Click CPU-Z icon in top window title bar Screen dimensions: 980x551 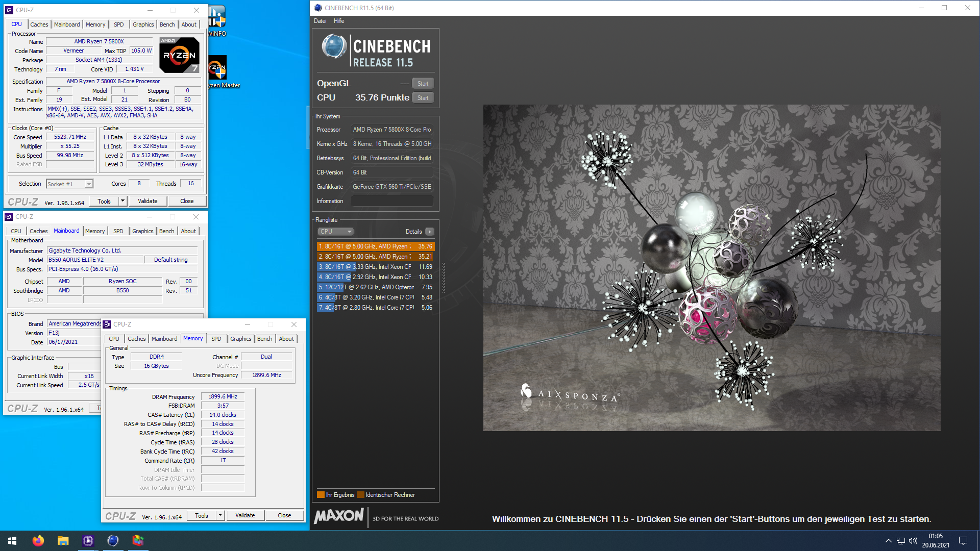pos(9,10)
